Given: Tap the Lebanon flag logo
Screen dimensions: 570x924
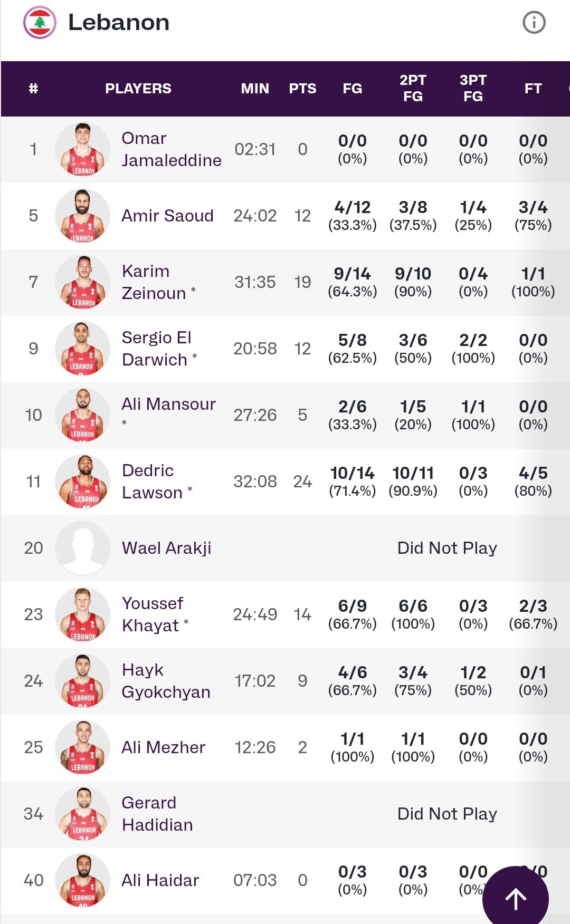Looking at the screenshot, I should (40, 23).
